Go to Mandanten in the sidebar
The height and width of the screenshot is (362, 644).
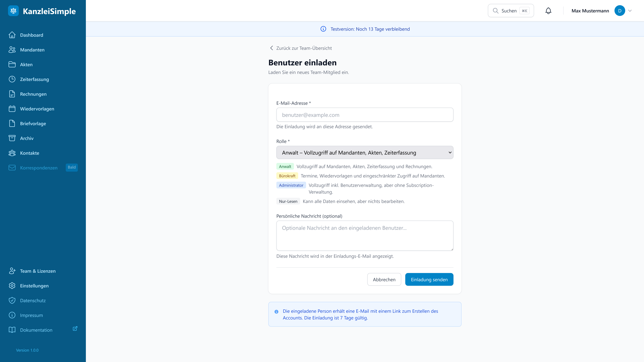[32, 50]
